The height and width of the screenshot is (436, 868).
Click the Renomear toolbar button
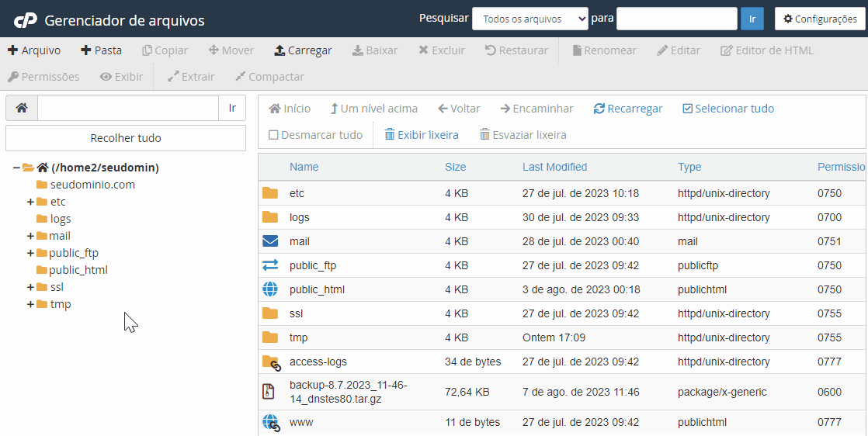pyautogui.click(x=604, y=50)
